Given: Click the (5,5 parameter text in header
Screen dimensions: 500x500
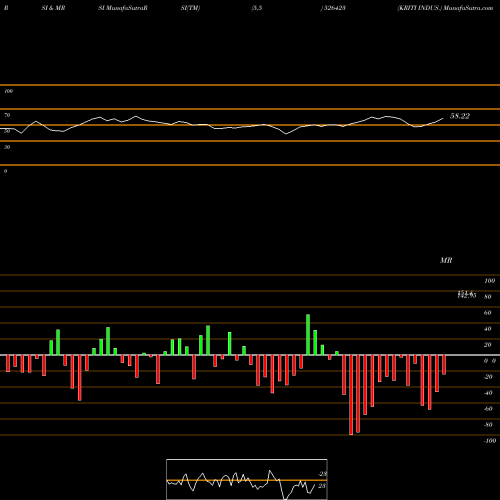Looking at the screenshot, I should [257, 8].
